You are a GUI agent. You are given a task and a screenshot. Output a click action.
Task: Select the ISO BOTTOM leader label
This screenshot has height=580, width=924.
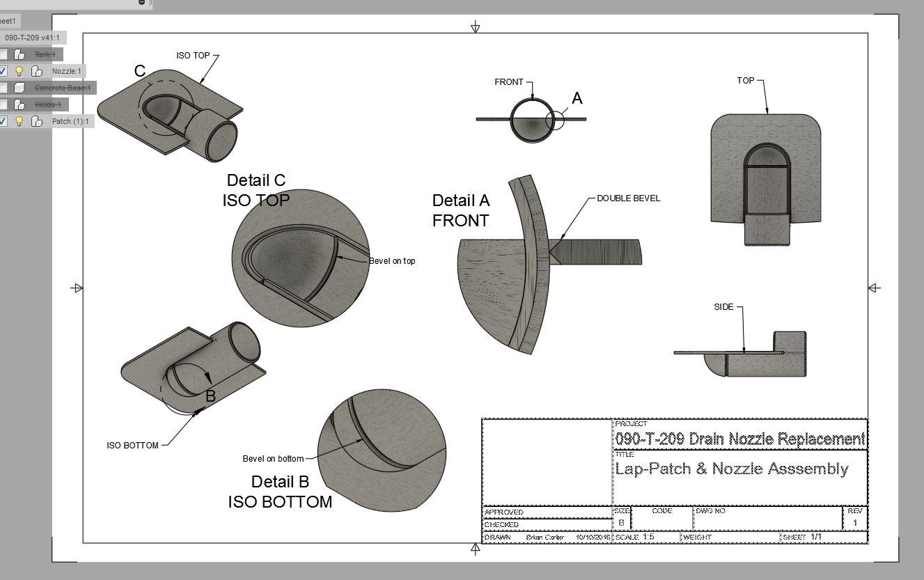[x=132, y=446]
